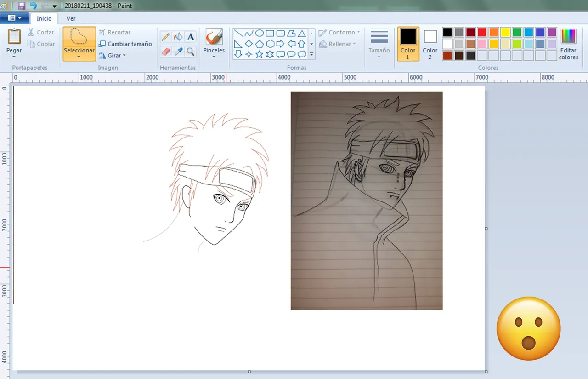This screenshot has width=588, height=379.
Task: Choose the Diamond shape
Action: click(249, 44)
